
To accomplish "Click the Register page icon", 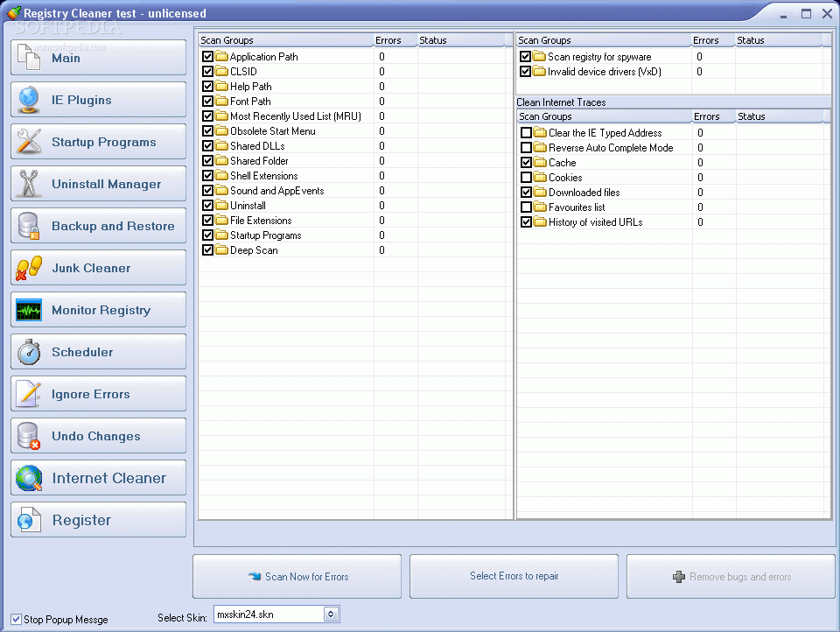I will point(29,519).
